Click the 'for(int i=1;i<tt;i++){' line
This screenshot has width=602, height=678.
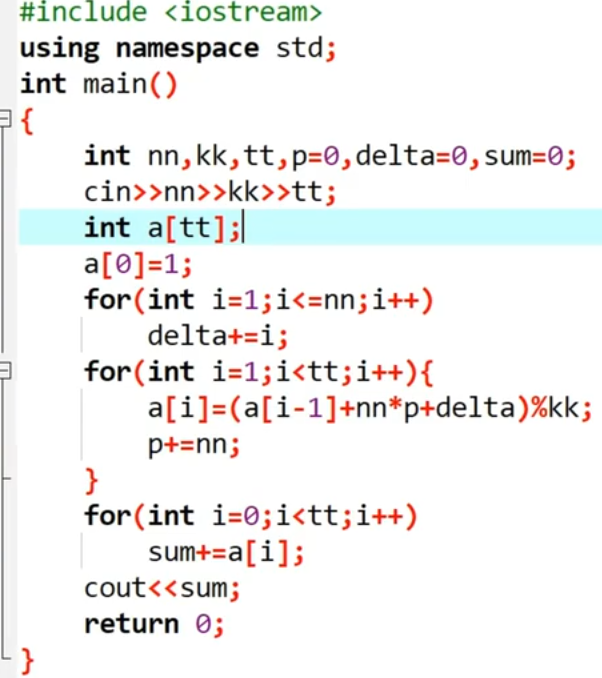tap(258, 372)
